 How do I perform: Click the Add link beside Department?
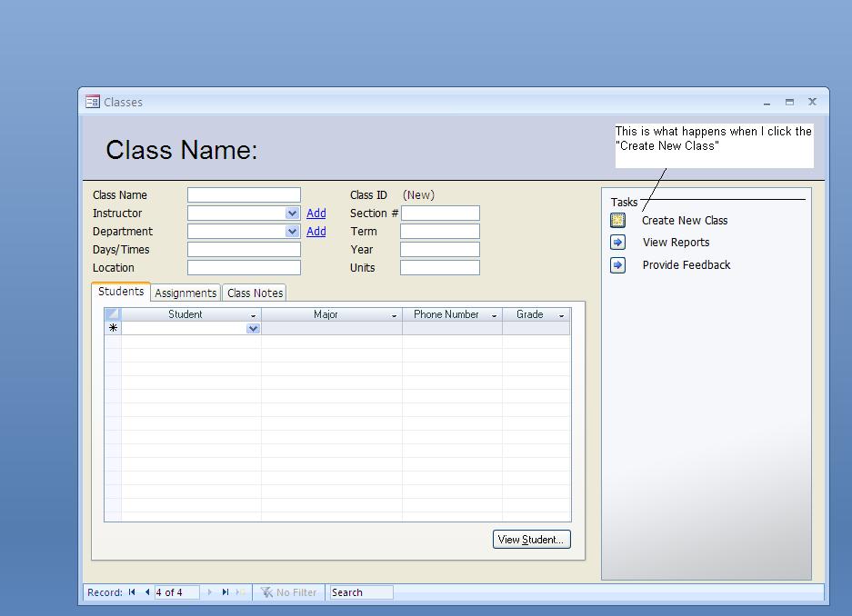316,232
